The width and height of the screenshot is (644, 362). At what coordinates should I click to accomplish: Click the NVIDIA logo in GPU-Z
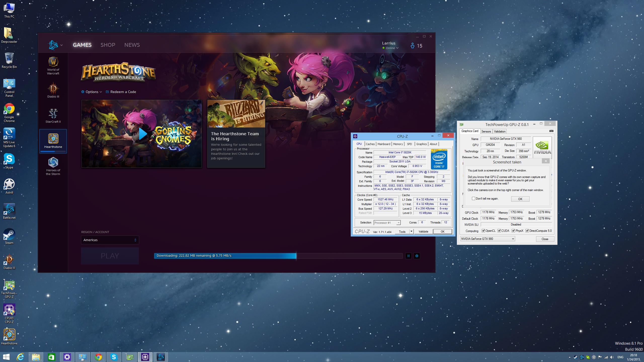click(542, 147)
